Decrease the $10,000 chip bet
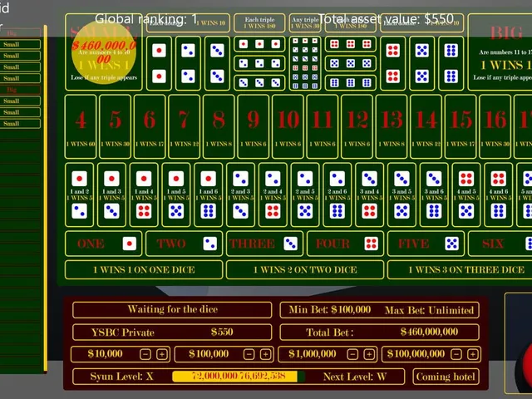The image size is (532, 399). point(145,355)
